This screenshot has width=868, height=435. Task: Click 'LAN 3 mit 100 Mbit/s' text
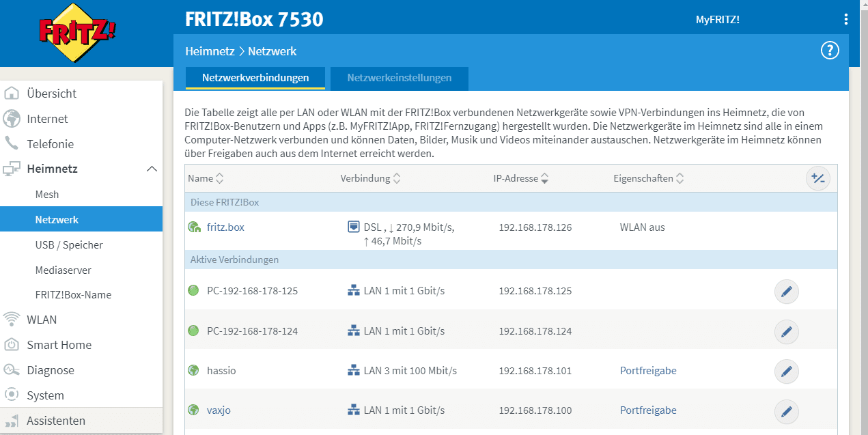tap(410, 371)
